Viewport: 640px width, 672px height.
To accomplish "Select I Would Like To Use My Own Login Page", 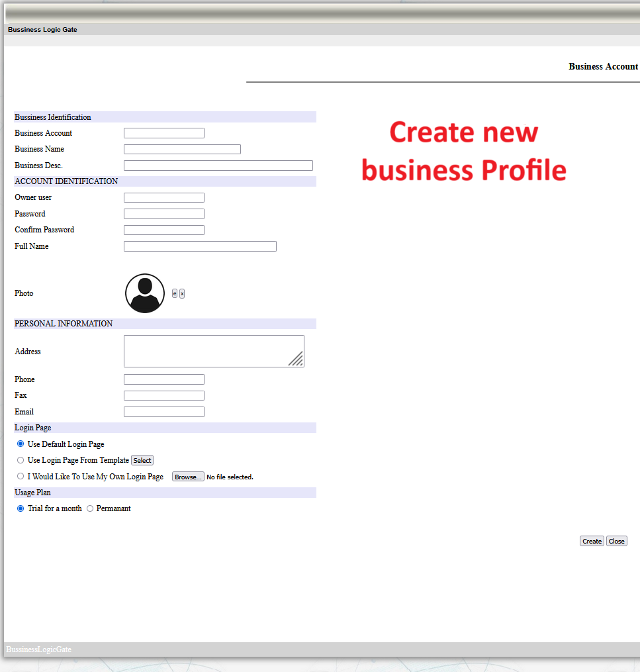I will (x=21, y=476).
